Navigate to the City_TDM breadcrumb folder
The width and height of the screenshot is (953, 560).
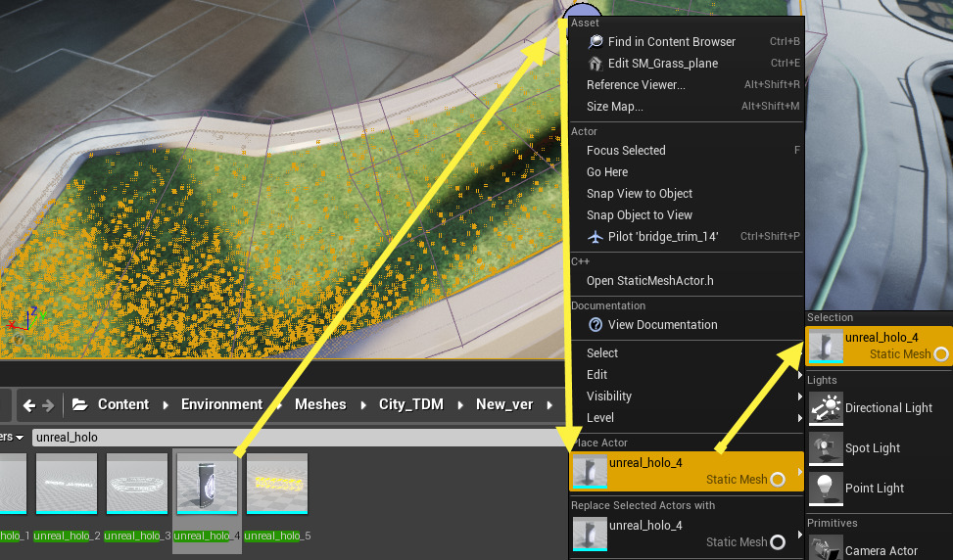click(410, 404)
